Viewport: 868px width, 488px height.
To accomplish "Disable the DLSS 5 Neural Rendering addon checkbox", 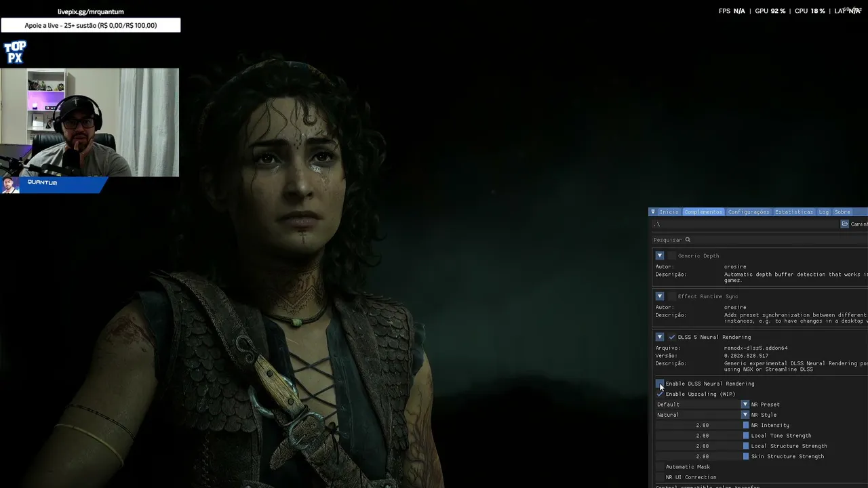I will [x=672, y=337].
